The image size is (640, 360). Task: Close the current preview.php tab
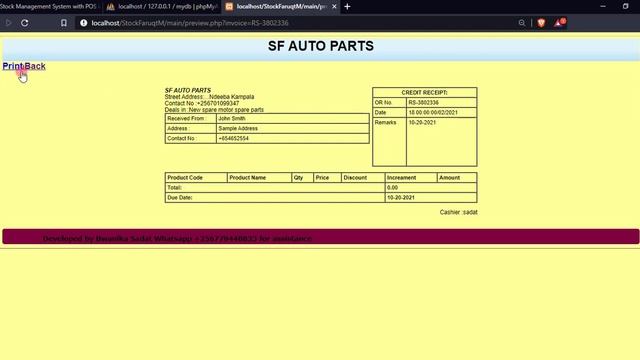334,7
